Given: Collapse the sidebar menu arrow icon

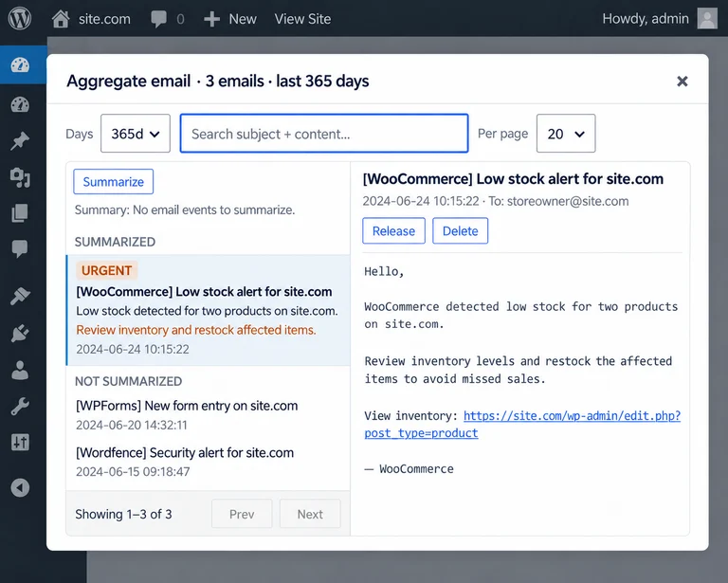Looking at the screenshot, I should (x=20, y=487).
